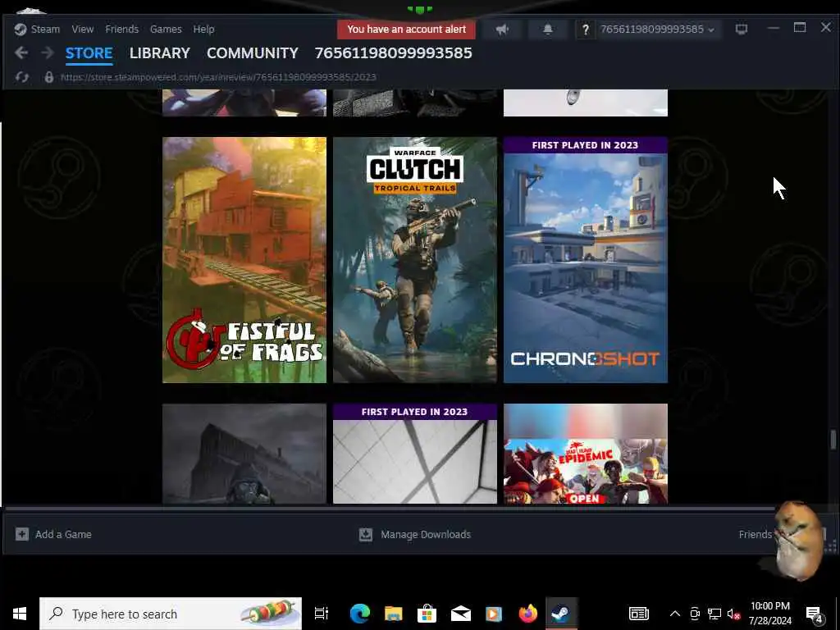Viewport: 840px width, 630px height.
Task: Click the year in review URL
Action: (x=218, y=77)
